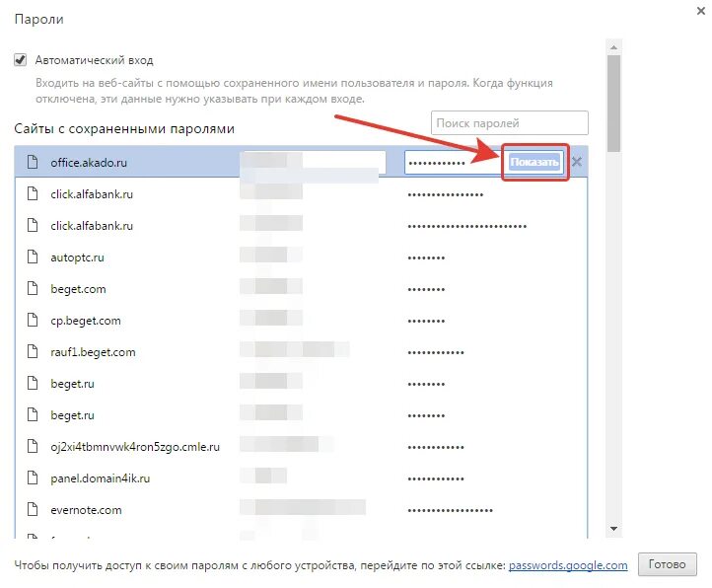This screenshot has height=588, width=712.
Task: Open the passwords.google.com link
Action: pyautogui.click(x=568, y=565)
